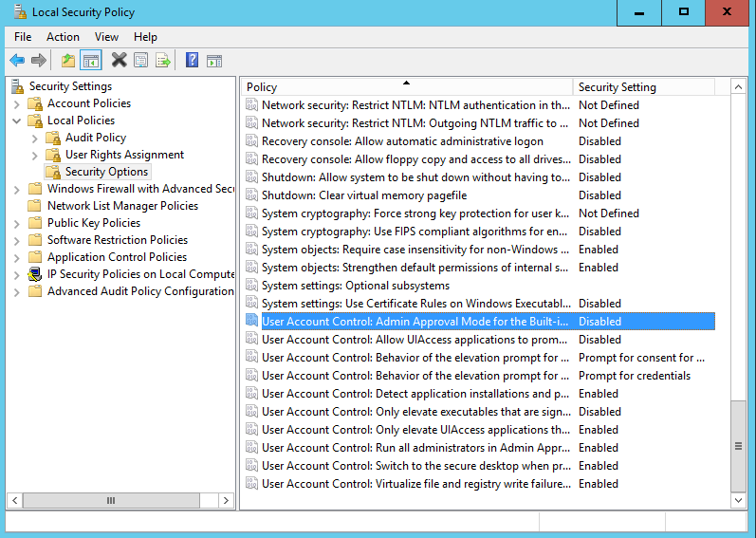Toggle Show/Hide Console Tree toolbar icon
Viewport: 756px width, 538px height.
pyautogui.click(x=91, y=61)
